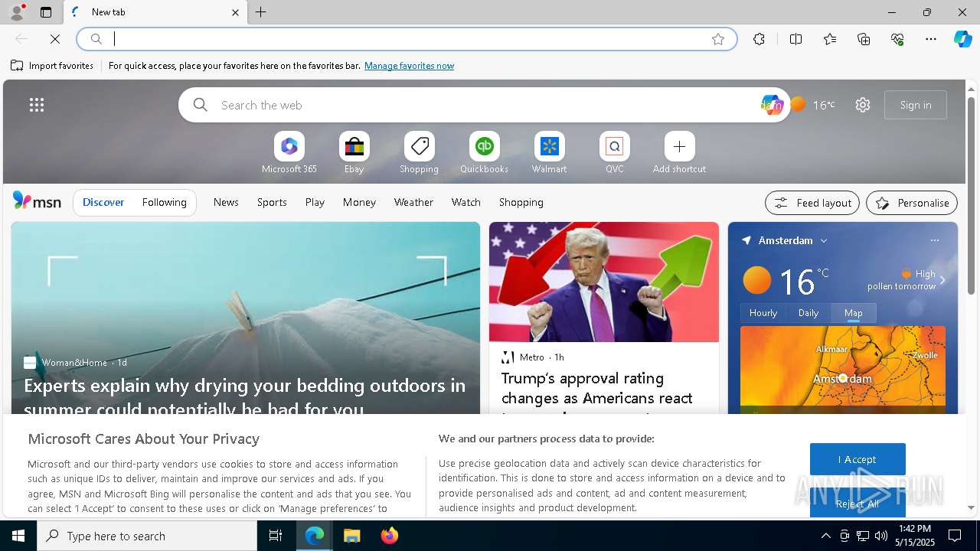Open the browser profile icon
This screenshot has height=551, width=980.
(17, 12)
